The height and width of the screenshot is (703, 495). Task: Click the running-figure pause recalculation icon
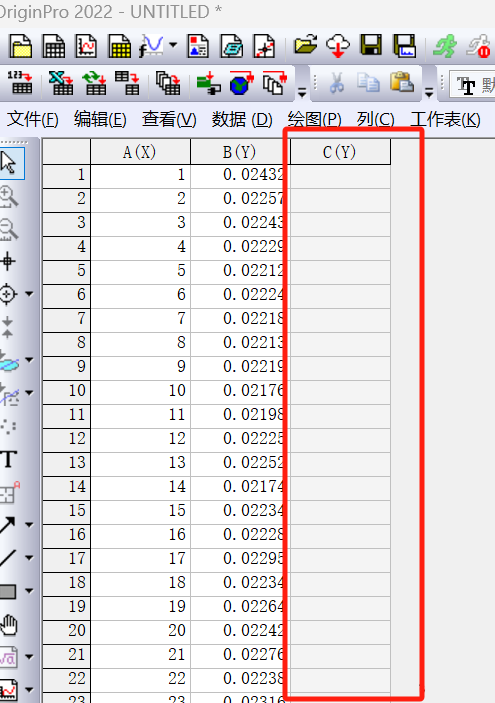(x=478, y=46)
